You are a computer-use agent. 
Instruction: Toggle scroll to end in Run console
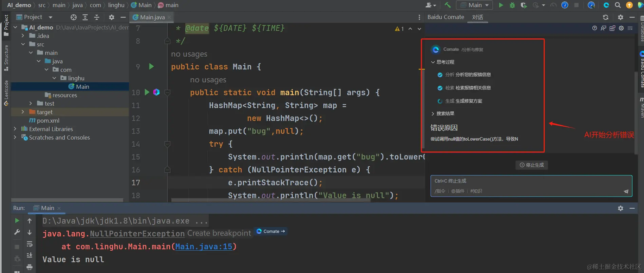(x=30, y=255)
